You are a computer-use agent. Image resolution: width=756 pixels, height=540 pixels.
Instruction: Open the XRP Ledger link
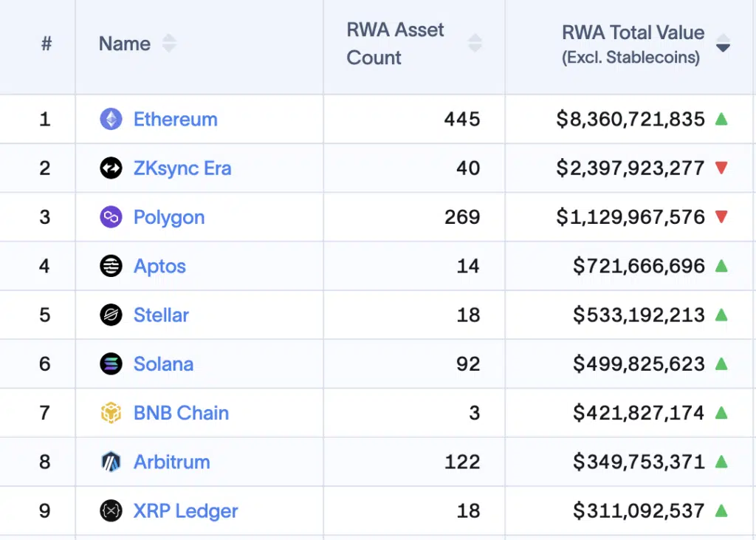185,510
